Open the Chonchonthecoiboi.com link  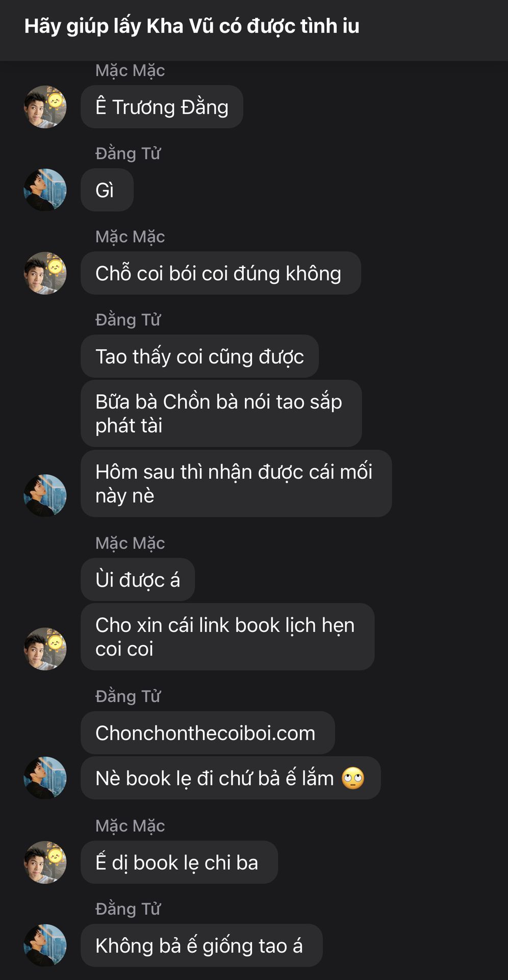205,733
